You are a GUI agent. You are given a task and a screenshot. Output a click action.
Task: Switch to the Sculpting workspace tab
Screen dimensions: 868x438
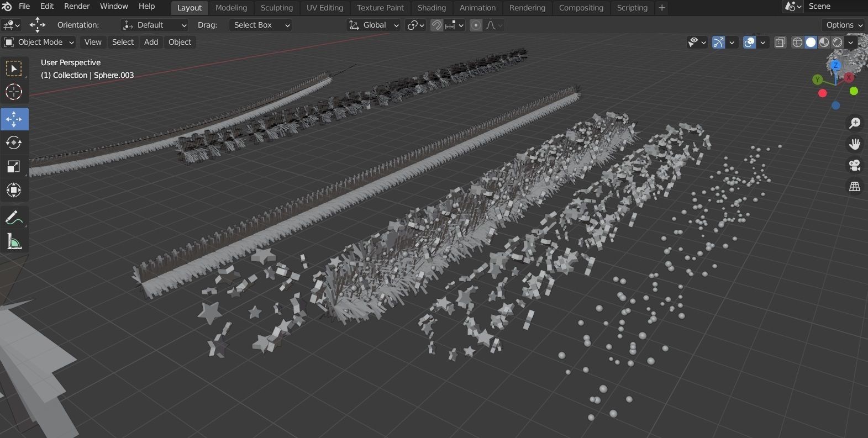[x=277, y=8]
